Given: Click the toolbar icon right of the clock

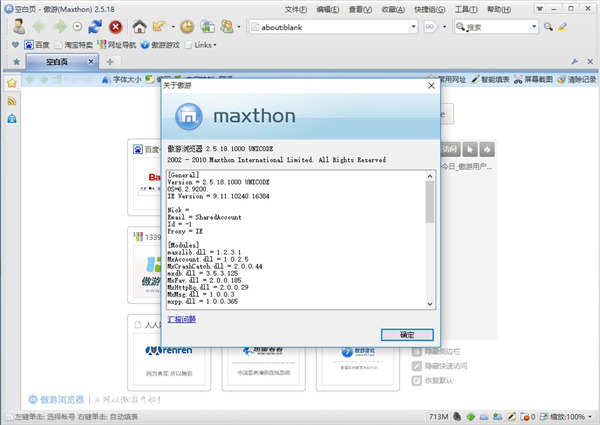Looking at the screenshot, I should click(208, 27).
